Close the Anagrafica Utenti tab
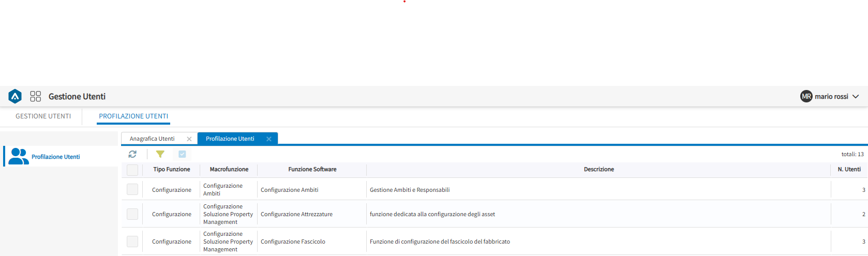 [x=189, y=139]
